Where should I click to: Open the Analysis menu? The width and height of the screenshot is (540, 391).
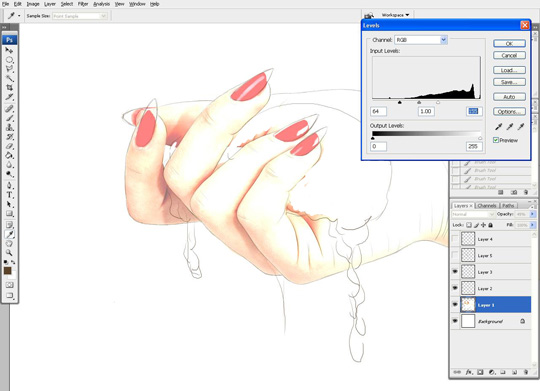[101, 4]
